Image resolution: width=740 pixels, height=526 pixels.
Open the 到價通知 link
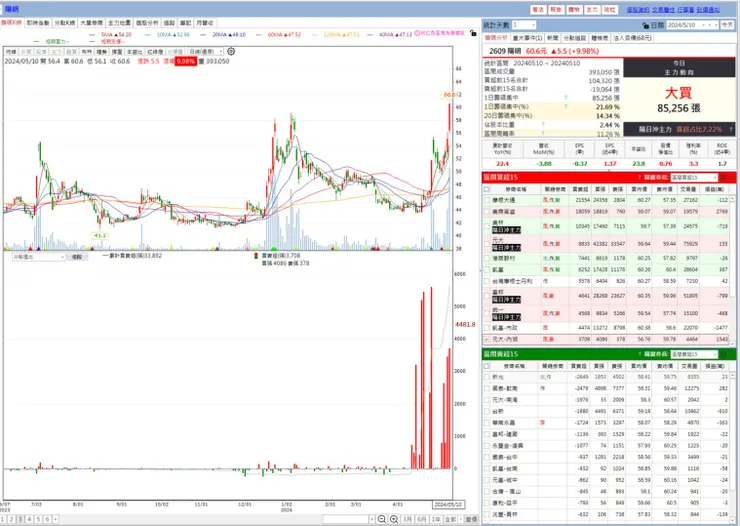click(708, 9)
